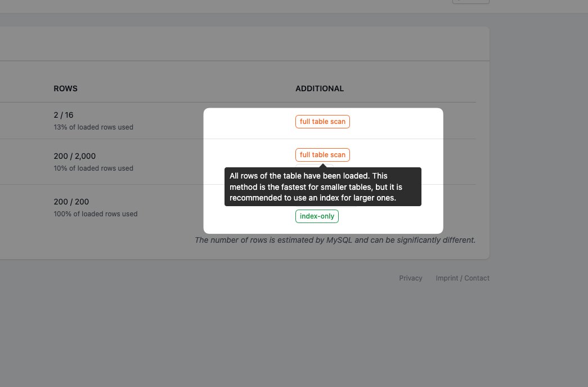Open the Privacy link
This screenshot has width=588, height=387.
411,278
